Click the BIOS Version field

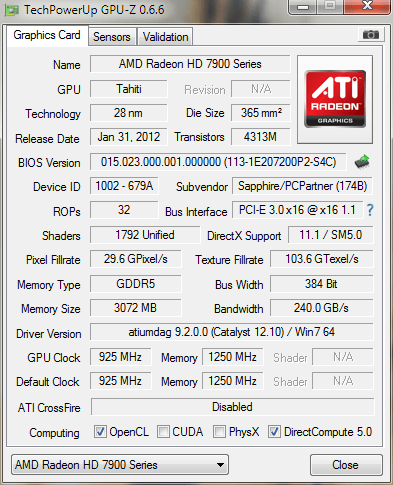(218, 162)
